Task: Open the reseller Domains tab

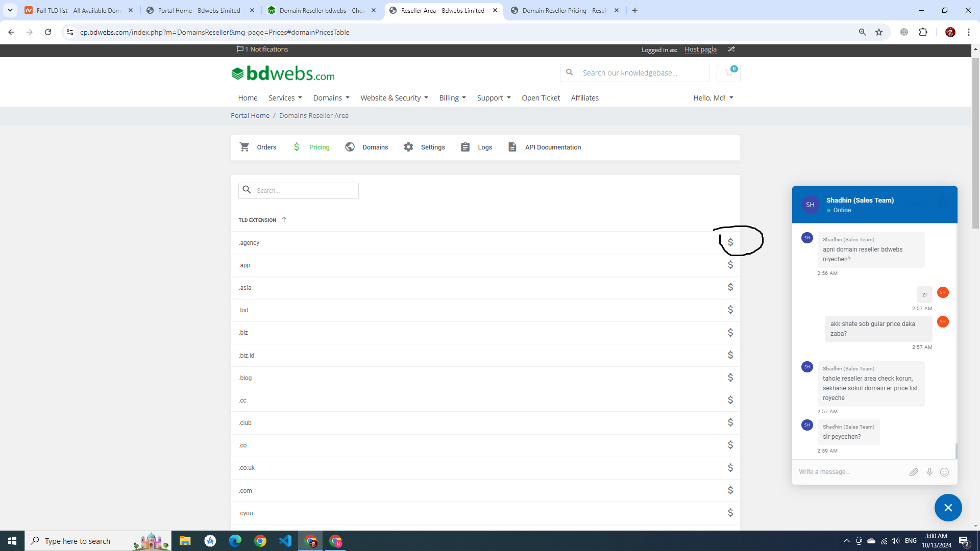Action: [366, 147]
